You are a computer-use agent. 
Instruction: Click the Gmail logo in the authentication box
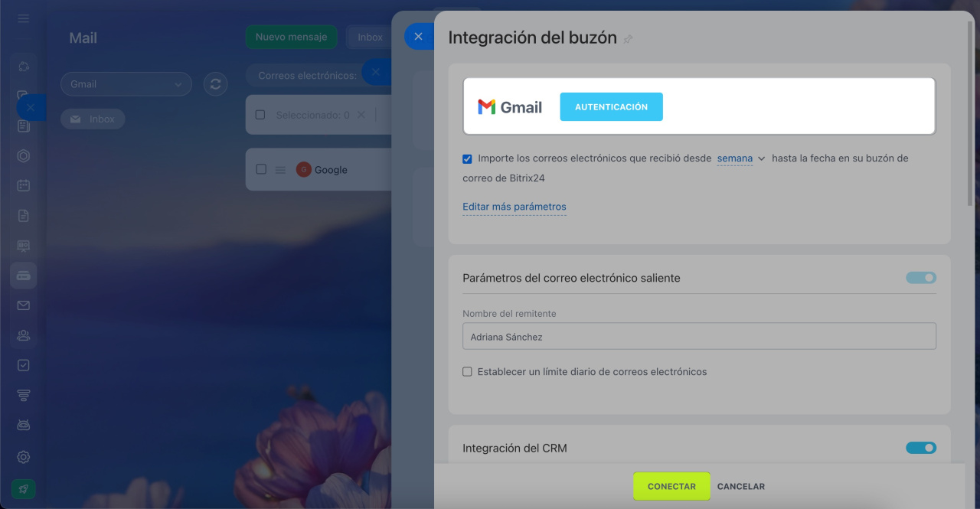click(x=510, y=107)
